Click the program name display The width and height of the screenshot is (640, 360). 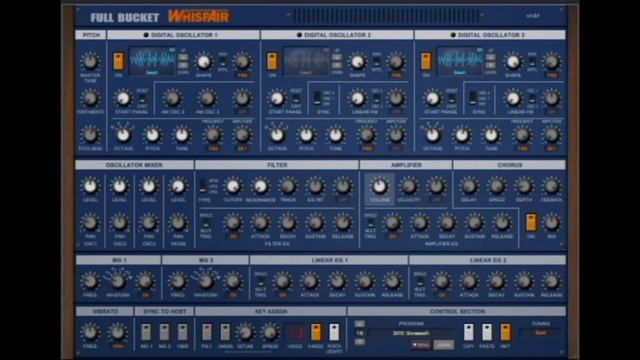pos(411,333)
